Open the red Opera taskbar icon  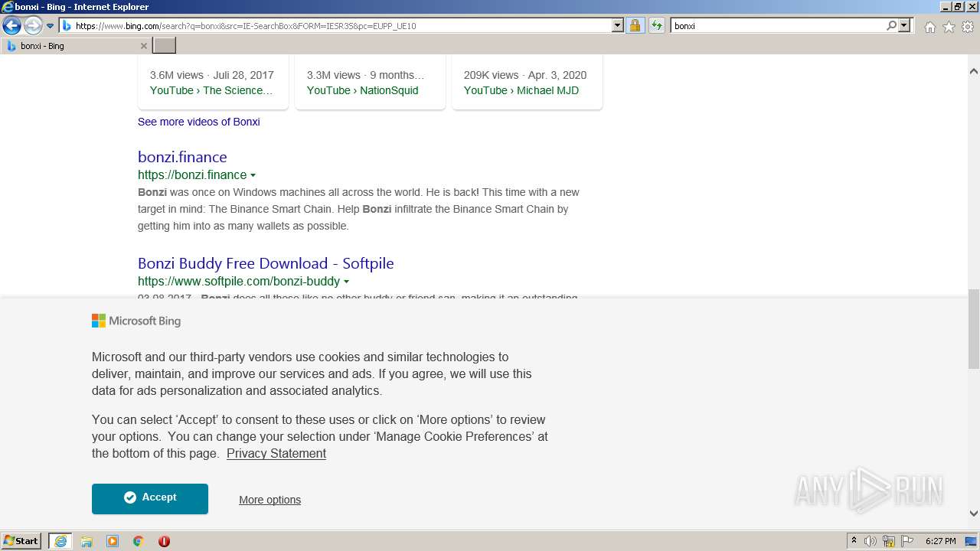(164, 541)
